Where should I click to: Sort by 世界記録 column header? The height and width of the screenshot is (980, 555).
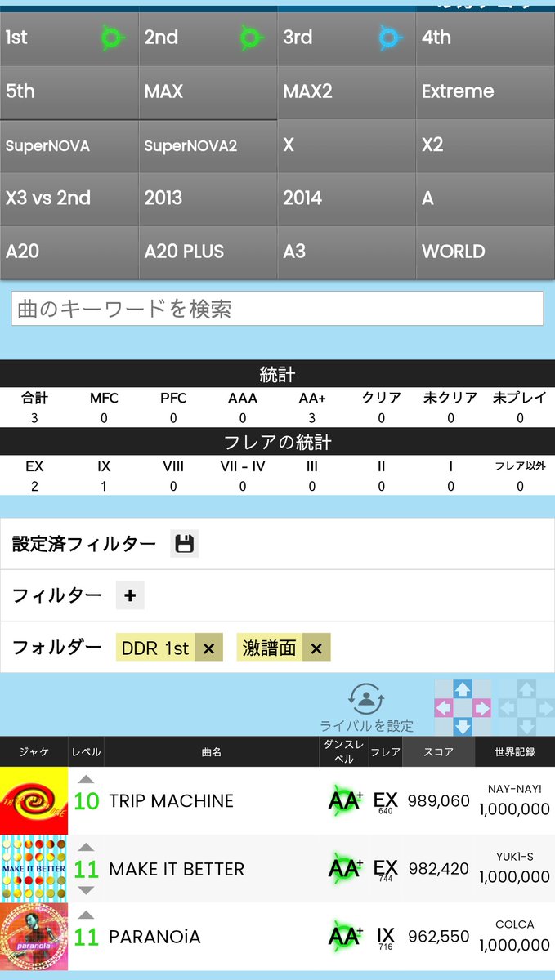515,751
